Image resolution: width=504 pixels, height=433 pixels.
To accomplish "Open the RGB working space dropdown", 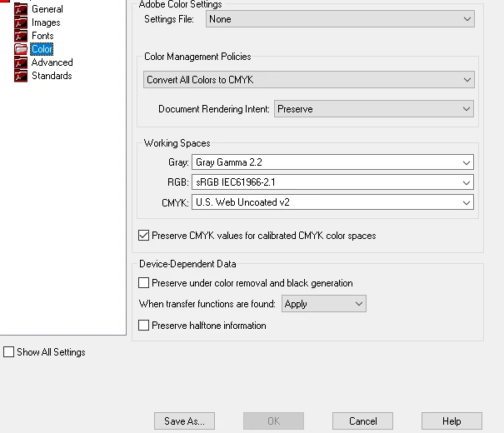I will point(332,182).
